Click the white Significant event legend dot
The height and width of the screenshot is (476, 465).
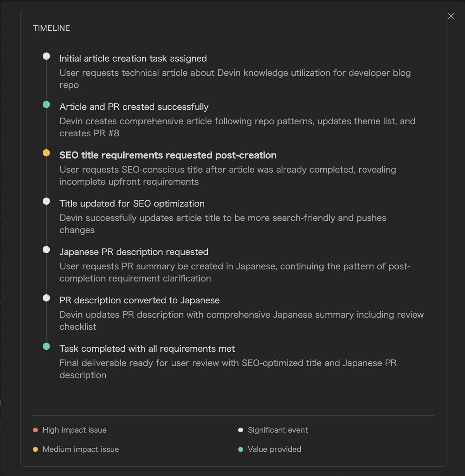tap(241, 430)
